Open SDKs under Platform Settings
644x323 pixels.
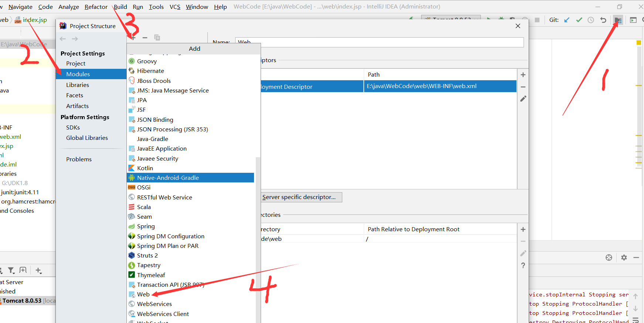point(73,127)
